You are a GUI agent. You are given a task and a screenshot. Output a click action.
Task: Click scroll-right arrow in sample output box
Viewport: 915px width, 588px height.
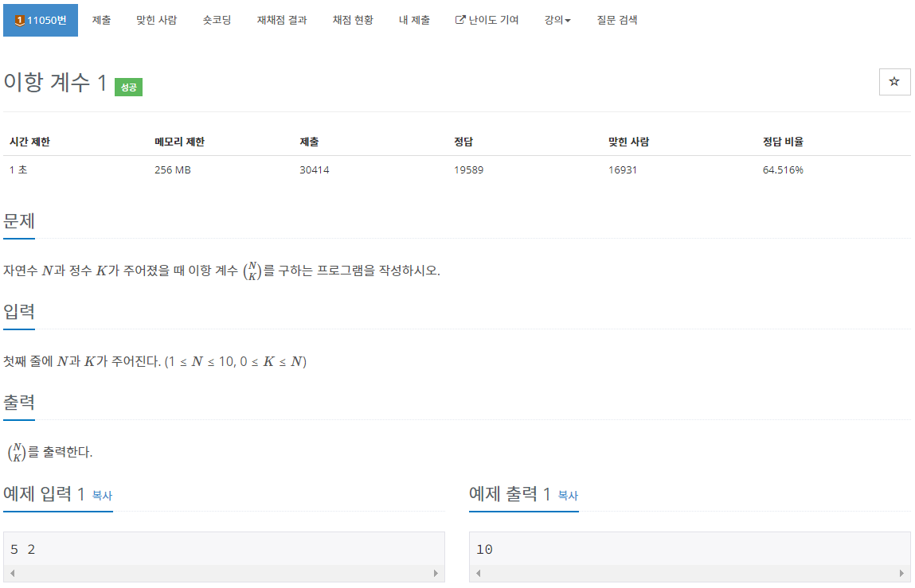pos(901,573)
